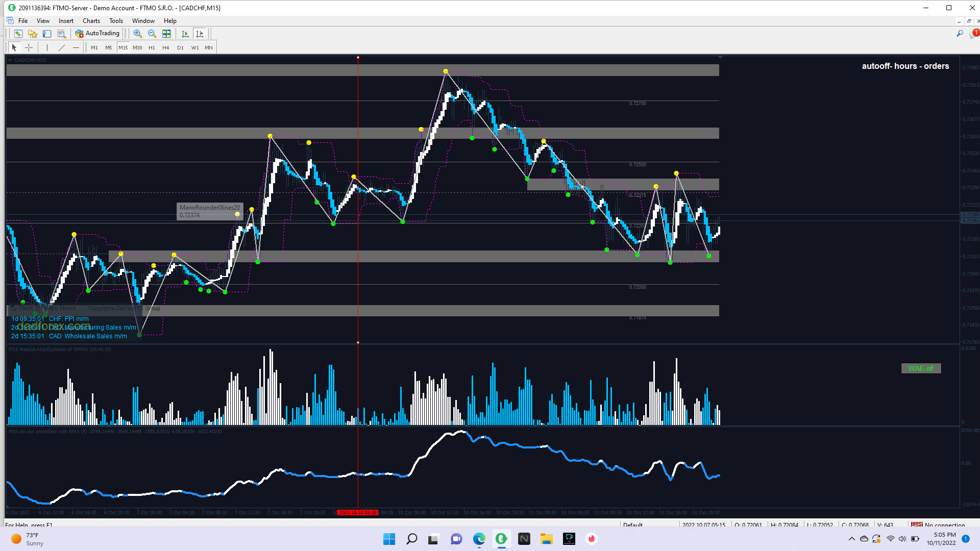
Task: Toggle the Chart Shift button
Action: pos(200,34)
